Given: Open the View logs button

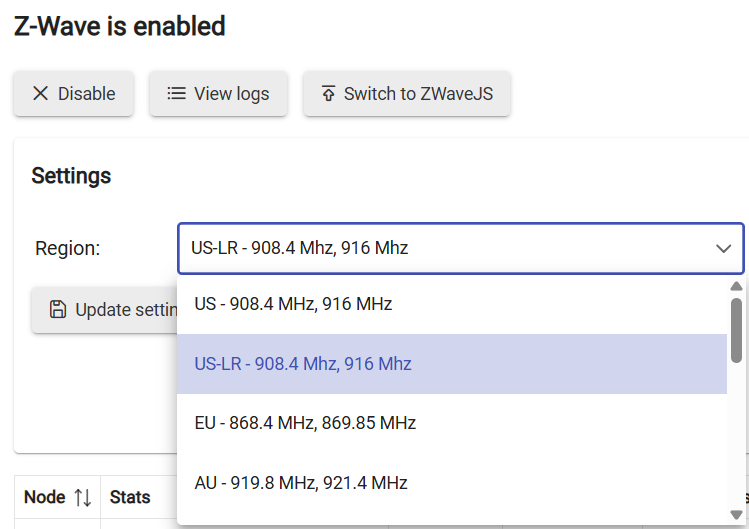Looking at the screenshot, I should [218, 93].
